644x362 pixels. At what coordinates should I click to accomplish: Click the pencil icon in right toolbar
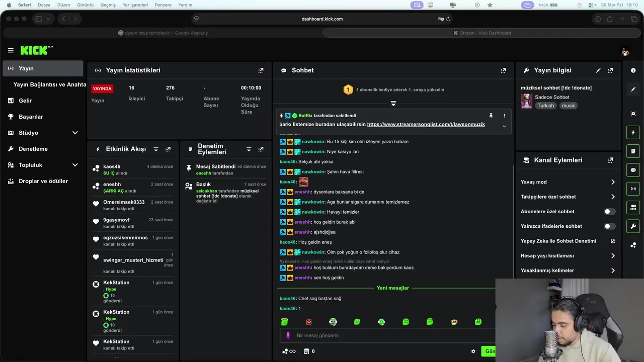(x=633, y=89)
